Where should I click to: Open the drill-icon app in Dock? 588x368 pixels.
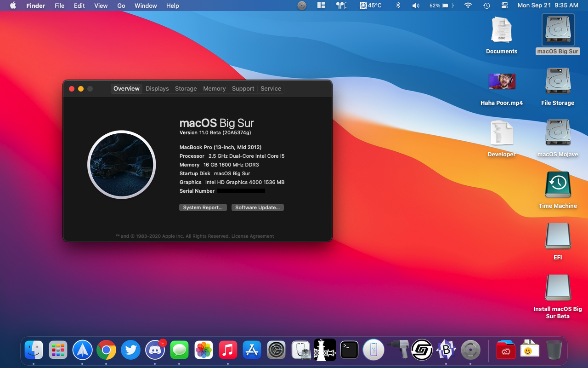pos(398,350)
